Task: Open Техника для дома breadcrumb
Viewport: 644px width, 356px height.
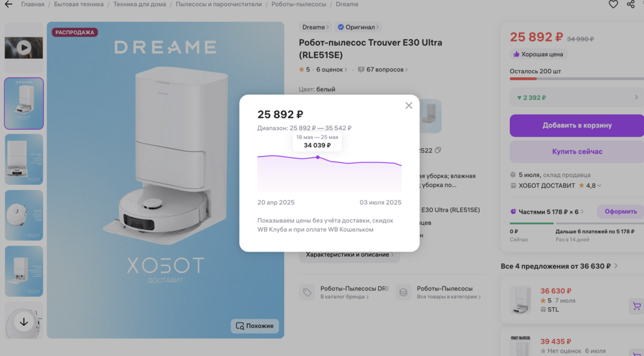Action: point(139,4)
